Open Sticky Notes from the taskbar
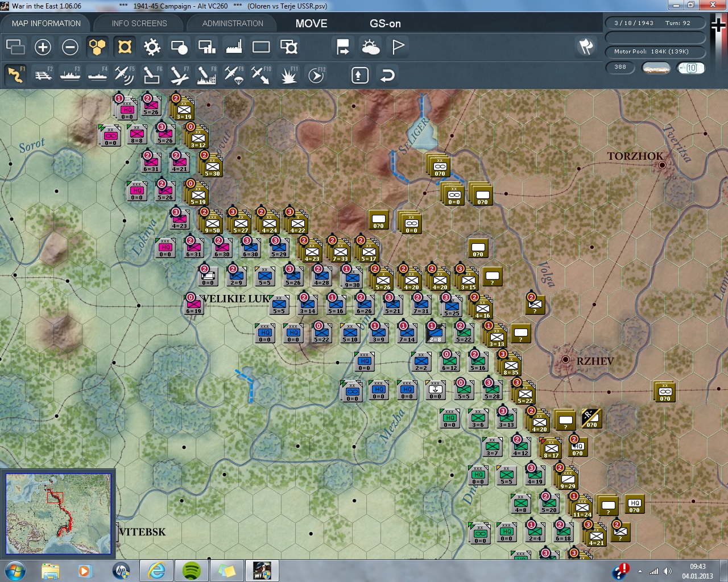 [227, 571]
